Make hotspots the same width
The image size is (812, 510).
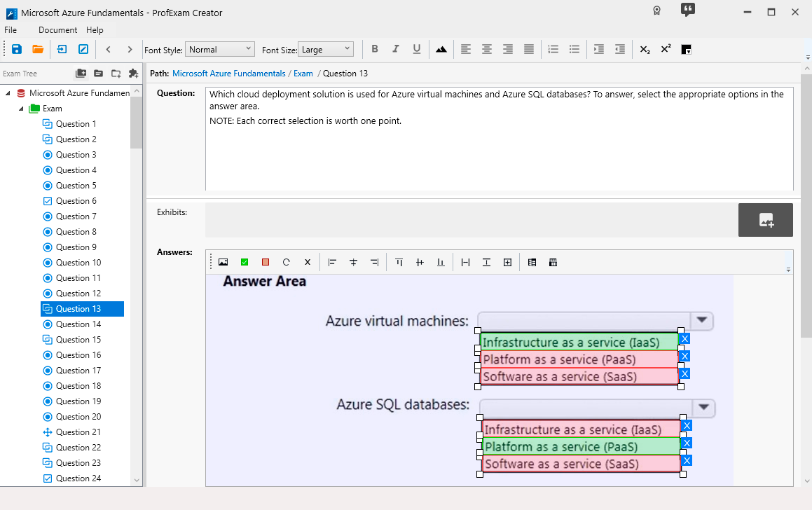pyautogui.click(x=465, y=263)
